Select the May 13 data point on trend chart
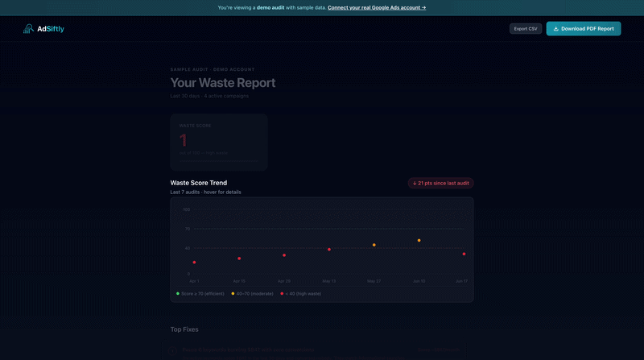Screen dimensions: 644x360 tap(329, 250)
